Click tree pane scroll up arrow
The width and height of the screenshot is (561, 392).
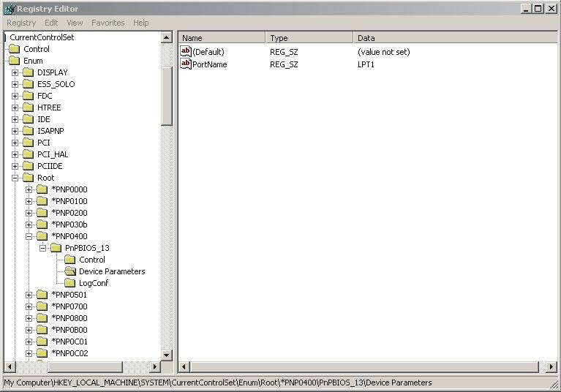point(167,37)
